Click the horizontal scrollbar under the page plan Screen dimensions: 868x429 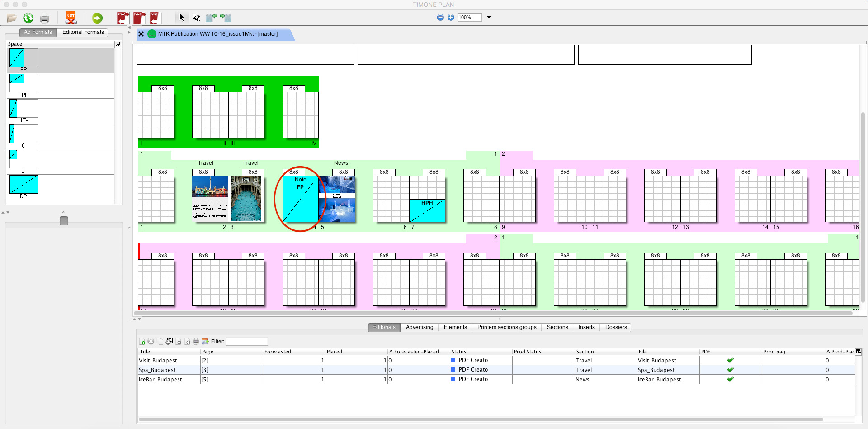point(493,313)
